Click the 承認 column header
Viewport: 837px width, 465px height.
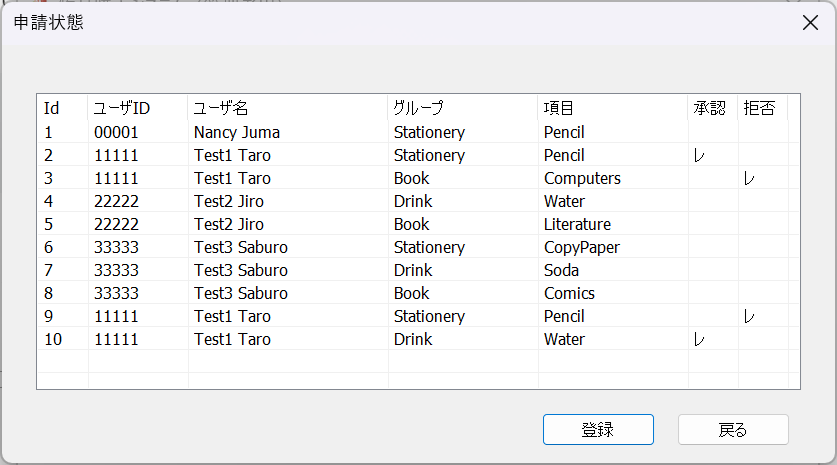tap(712, 108)
